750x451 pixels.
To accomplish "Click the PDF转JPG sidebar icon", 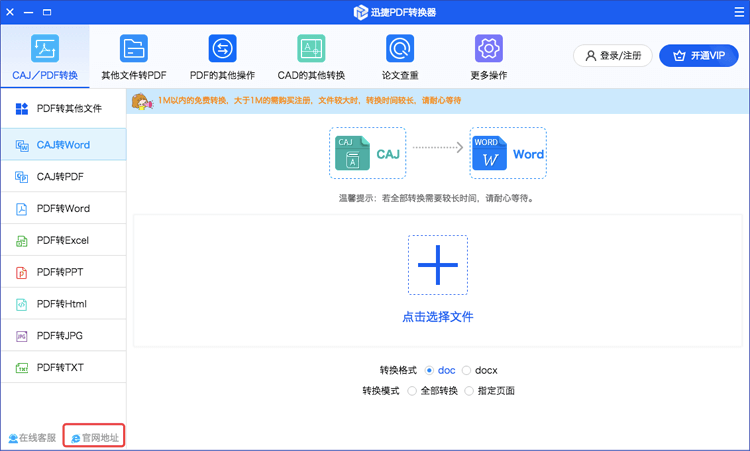I will pyautogui.click(x=22, y=336).
